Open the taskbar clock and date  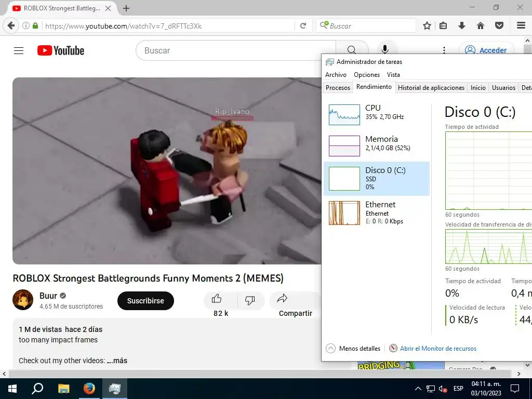pos(486,389)
